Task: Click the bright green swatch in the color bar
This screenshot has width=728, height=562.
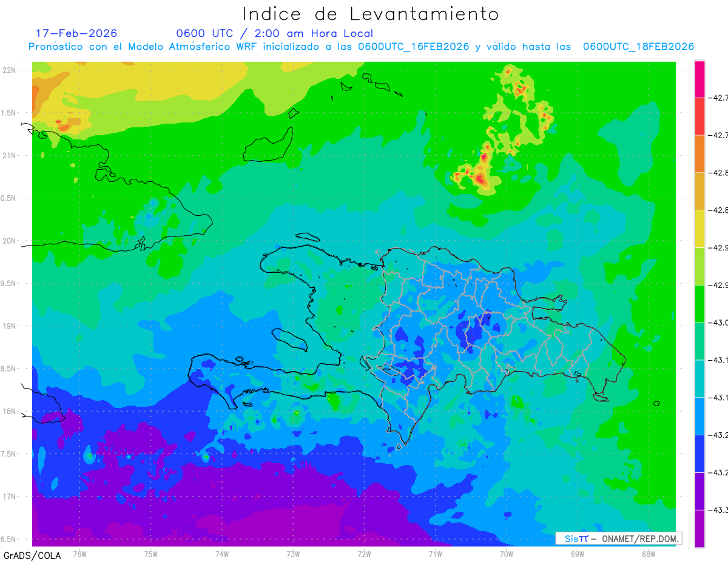Action: [699, 304]
